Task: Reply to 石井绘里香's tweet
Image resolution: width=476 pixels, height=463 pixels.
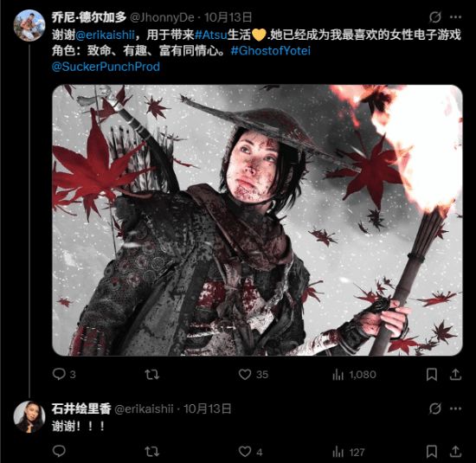Action: pyautogui.click(x=59, y=452)
